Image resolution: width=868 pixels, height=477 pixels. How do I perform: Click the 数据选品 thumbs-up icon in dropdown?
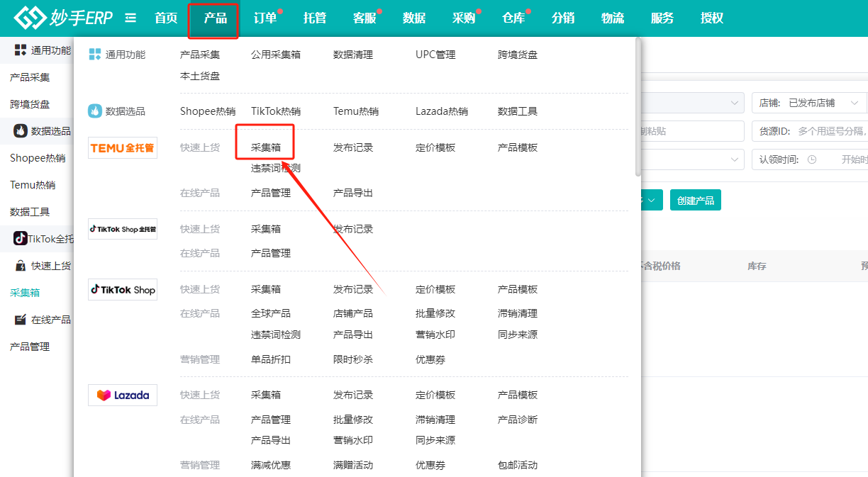pos(95,111)
